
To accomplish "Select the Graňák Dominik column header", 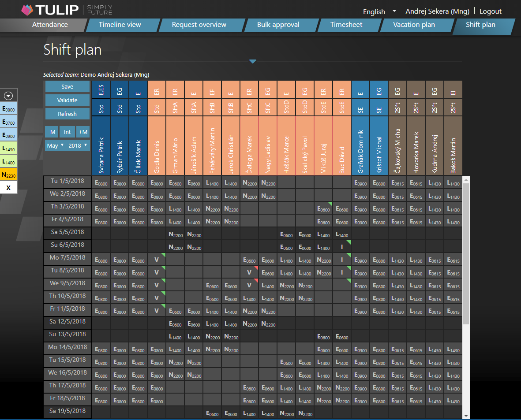I will click(x=360, y=145).
